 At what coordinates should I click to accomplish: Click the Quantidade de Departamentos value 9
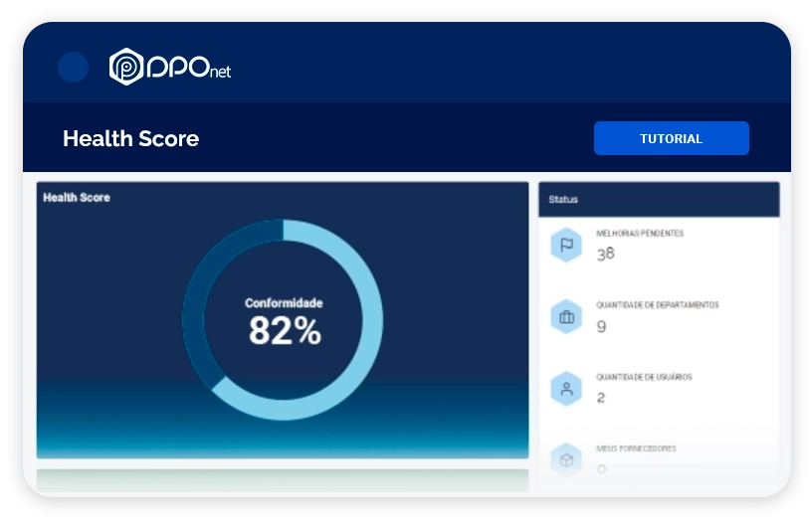pos(602,326)
